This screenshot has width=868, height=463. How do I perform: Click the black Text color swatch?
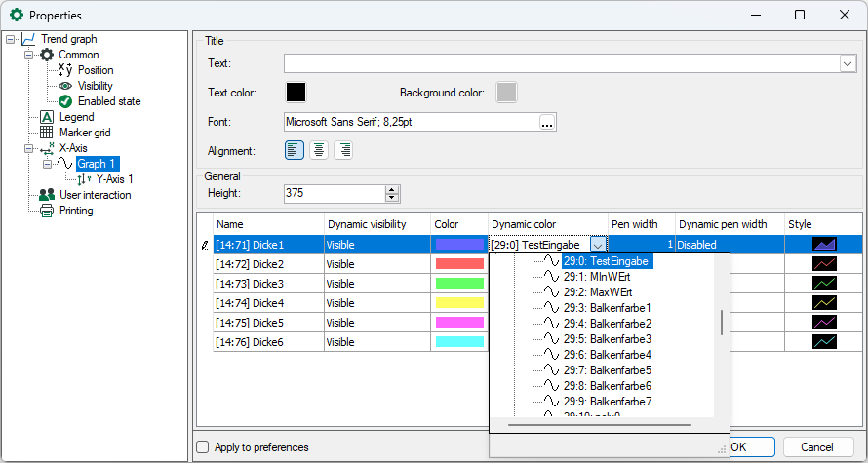[296, 92]
